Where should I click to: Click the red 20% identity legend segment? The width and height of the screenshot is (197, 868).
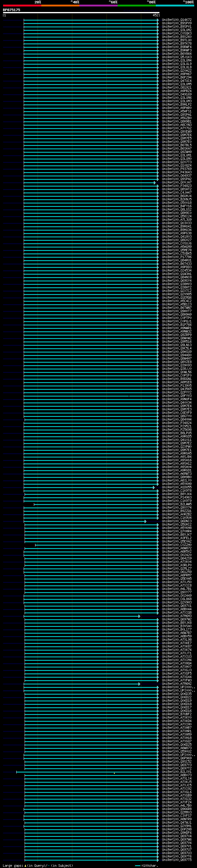pos(22,6)
